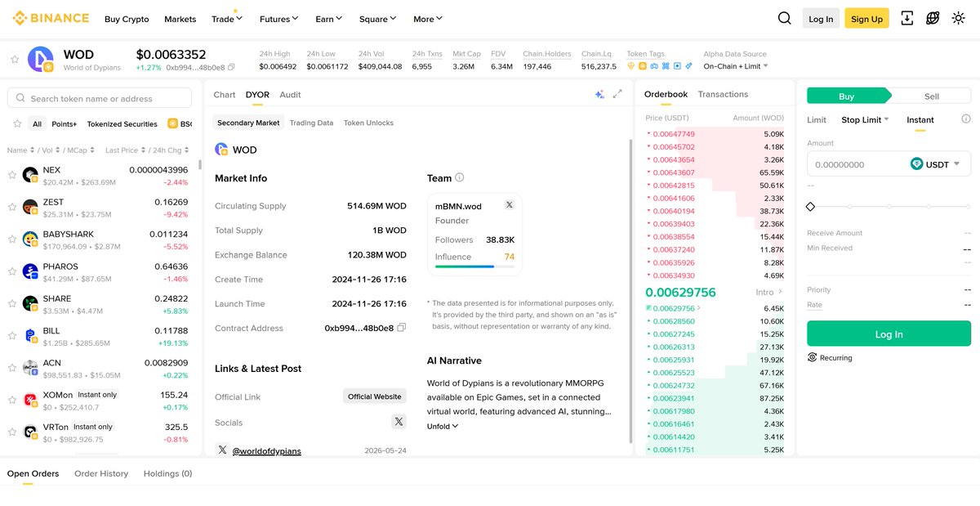
Task: Click the PHAROS token logo
Action: 30,271
